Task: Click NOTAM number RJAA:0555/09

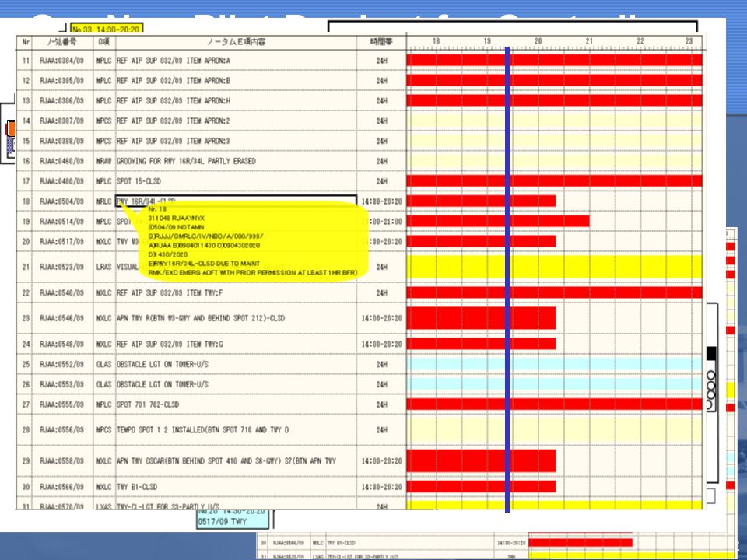Action: point(62,404)
